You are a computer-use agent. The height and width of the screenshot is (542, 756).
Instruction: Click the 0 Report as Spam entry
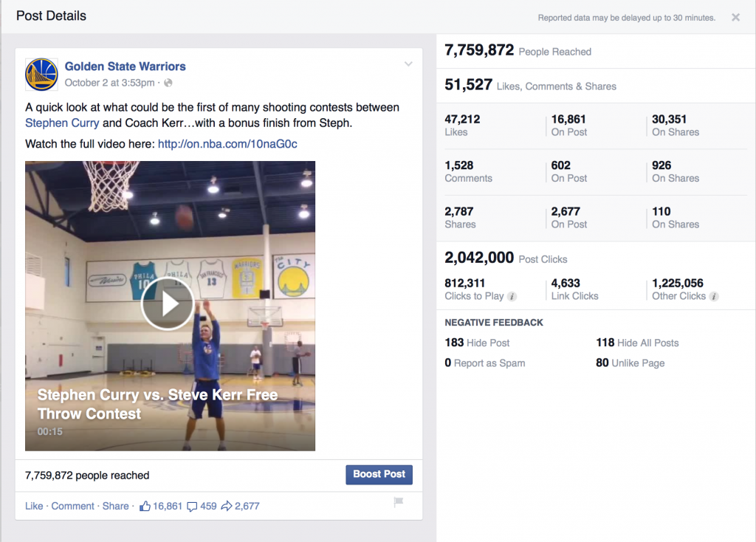click(x=484, y=363)
